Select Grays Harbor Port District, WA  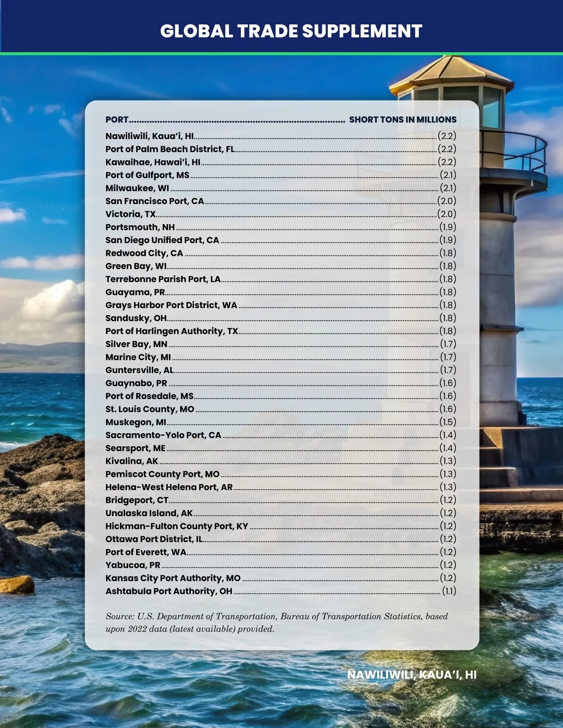[171, 305]
